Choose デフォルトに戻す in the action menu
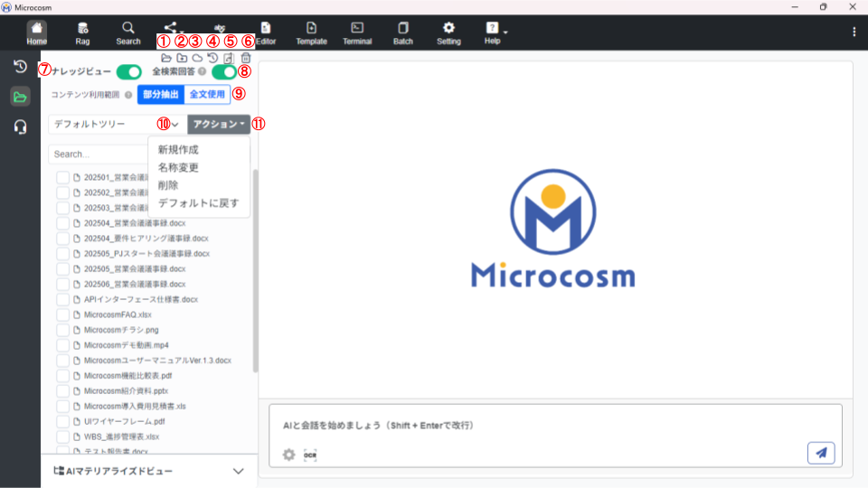868x488 pixels. [198, 203]
